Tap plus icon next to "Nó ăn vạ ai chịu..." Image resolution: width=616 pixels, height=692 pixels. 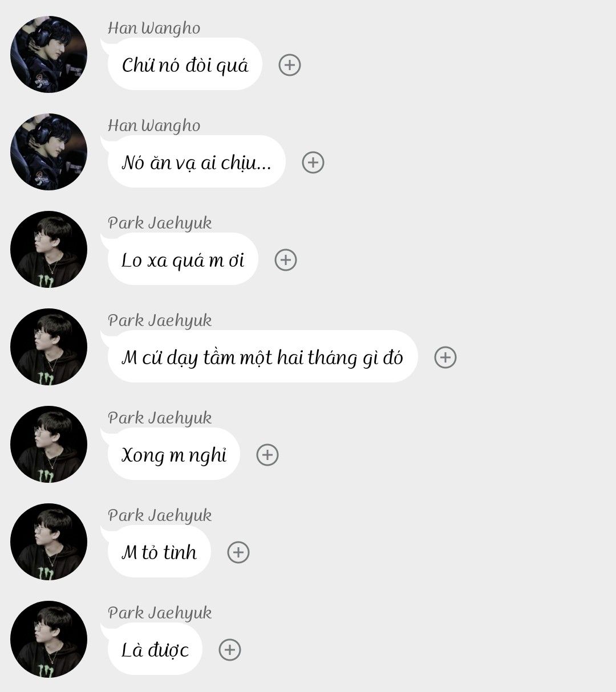click(x=313, y=162)
